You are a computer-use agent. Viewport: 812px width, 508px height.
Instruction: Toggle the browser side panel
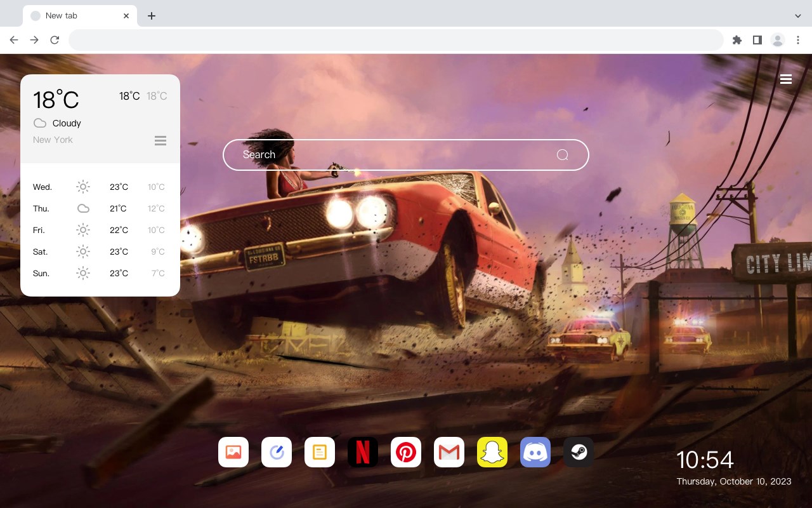point(757,40)
